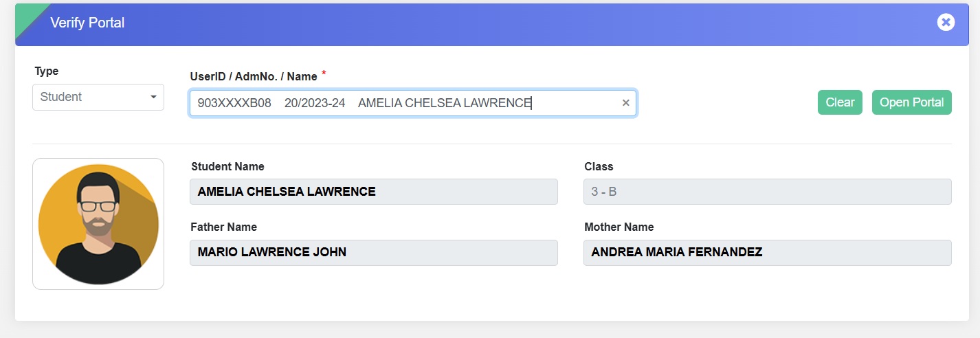
Task: Select Father Name field MARIO LAWRENCE JOHN
Action: click(373, 252)
